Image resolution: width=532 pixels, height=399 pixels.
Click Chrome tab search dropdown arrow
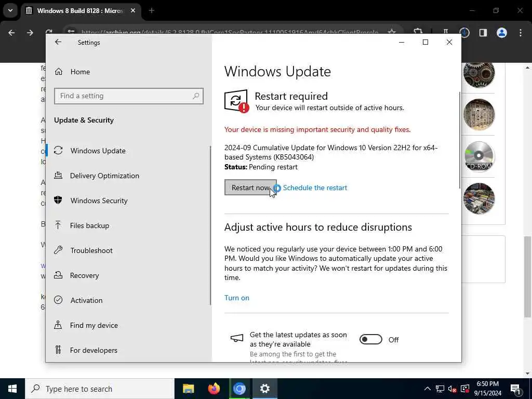[10, 10]
